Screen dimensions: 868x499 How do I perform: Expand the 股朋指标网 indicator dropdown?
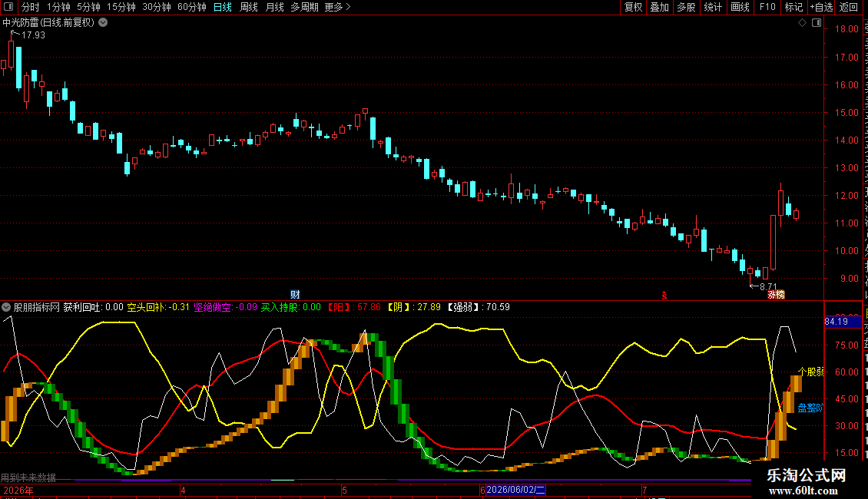tap(6, 307)
